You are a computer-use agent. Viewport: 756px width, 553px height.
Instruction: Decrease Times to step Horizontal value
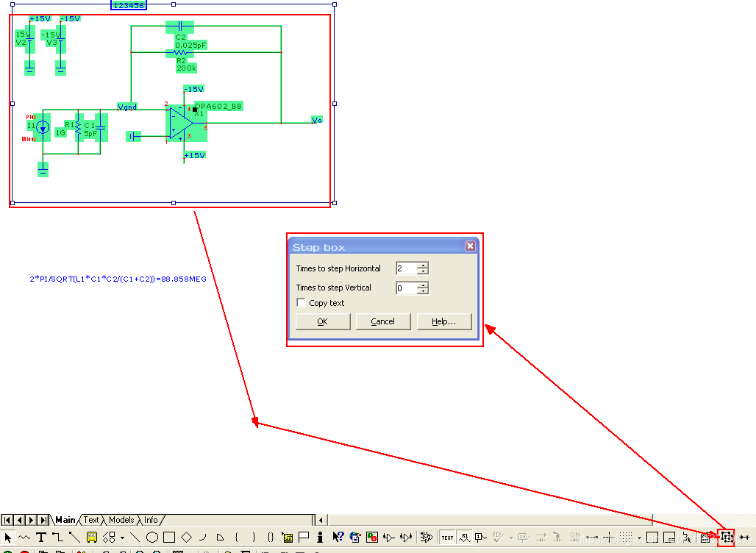pyautogui.click(x=423, y=272)
